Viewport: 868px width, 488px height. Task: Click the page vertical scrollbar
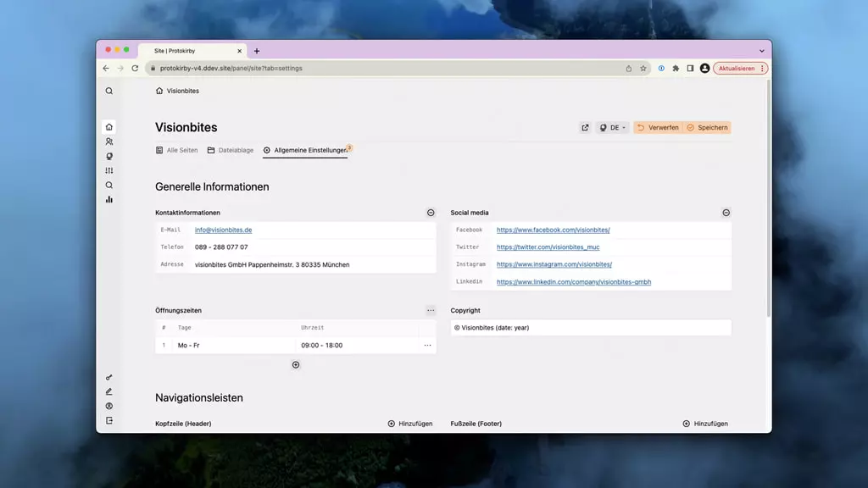768,199
